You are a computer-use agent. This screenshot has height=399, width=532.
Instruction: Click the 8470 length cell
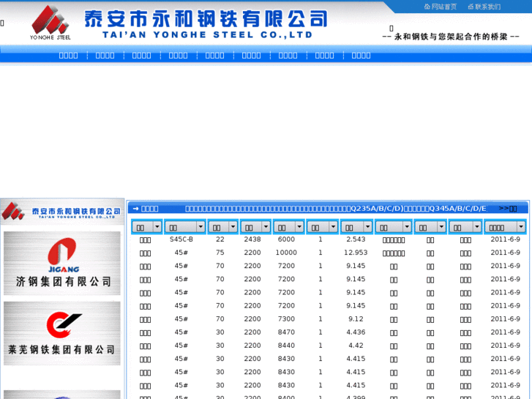tap(286, 332)
